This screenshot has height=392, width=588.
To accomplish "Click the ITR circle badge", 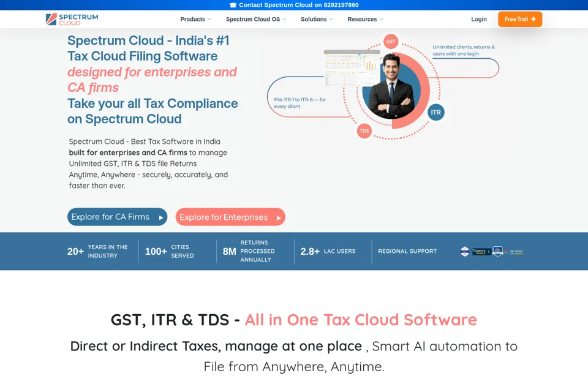I will click(435, 112).
